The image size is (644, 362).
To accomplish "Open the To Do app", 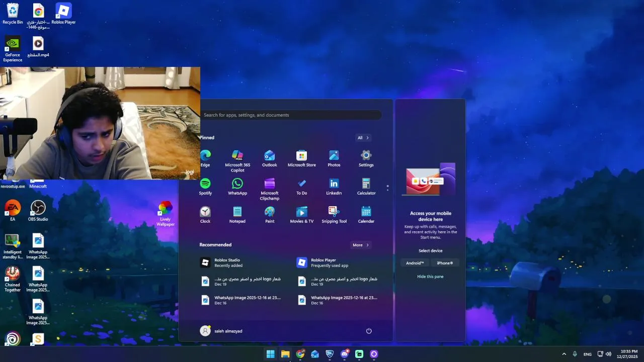I will coord(302,186).
